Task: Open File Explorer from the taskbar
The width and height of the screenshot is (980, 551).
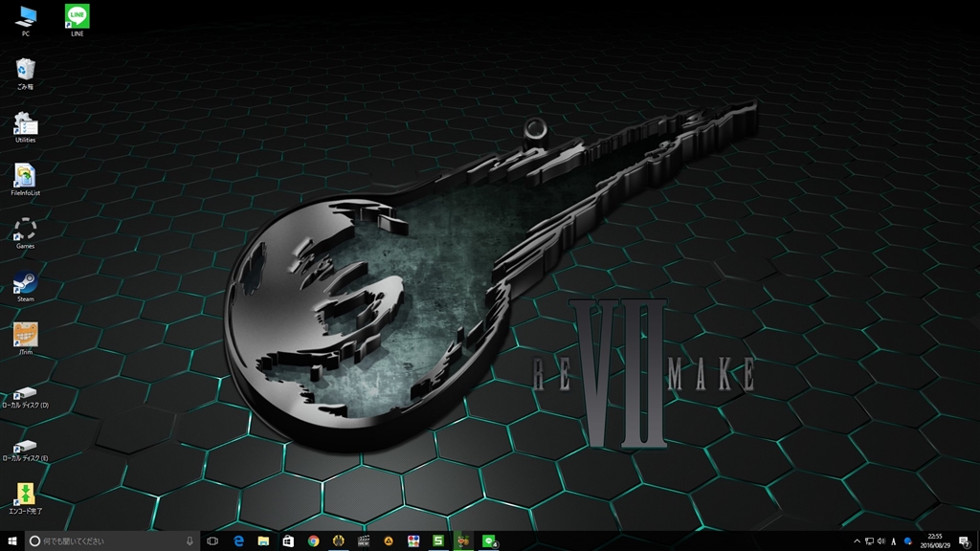Action: (x=263, y=541)
